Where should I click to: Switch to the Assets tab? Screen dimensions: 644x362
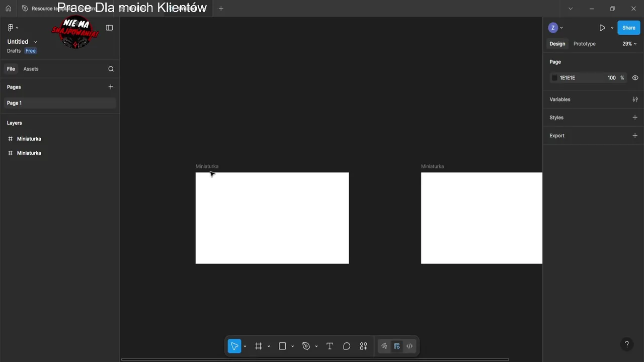point(31,69)
